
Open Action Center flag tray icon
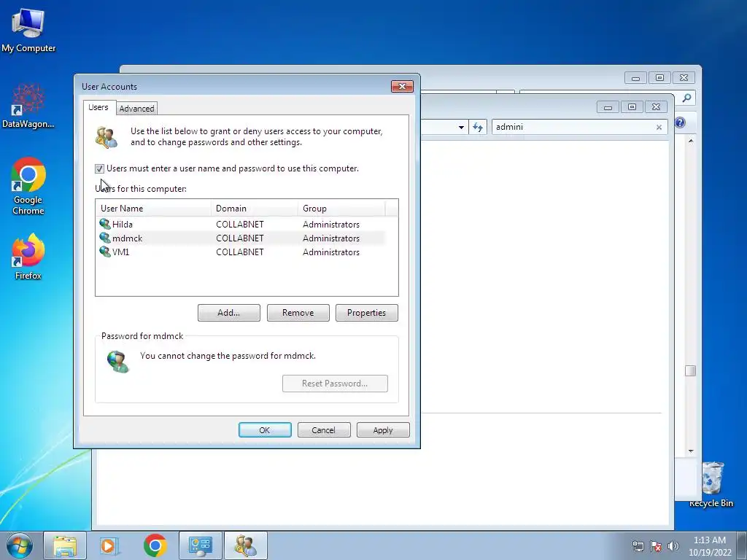(656, 546)
